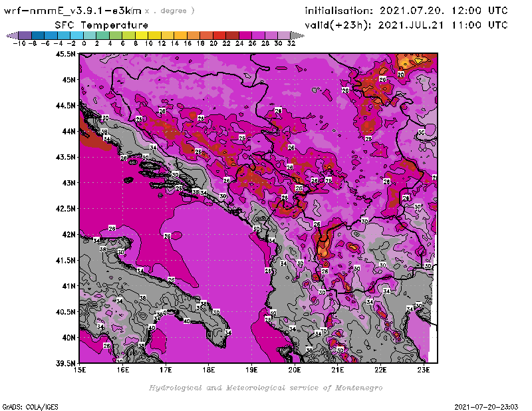
Task: Select the bright yellow swatch between 8 and 10
Action: click(142, 35)
